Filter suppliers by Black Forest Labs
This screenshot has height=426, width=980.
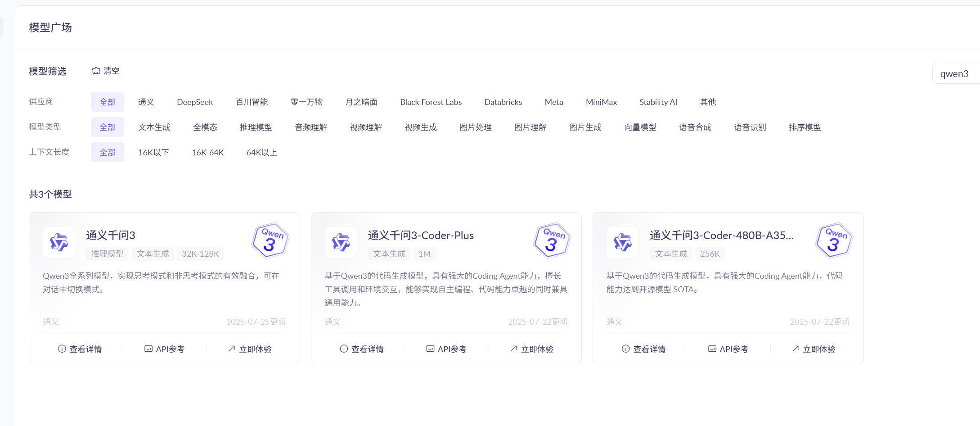431,102
